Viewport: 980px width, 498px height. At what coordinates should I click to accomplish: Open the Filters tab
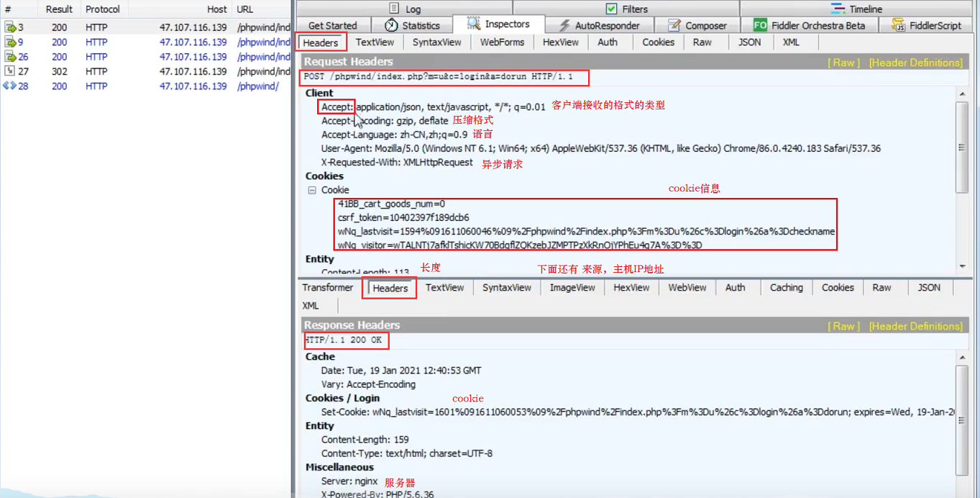(x=626, y=9)
